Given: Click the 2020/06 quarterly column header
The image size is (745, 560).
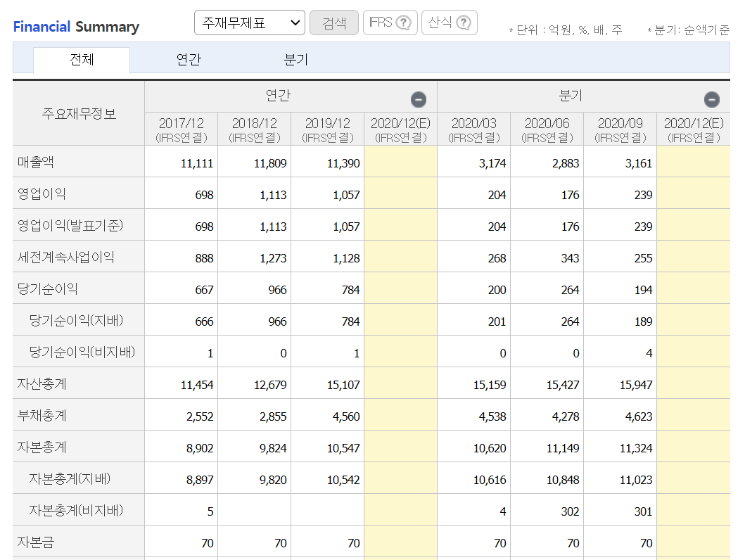Looking at the screenshot, I should click(547, 129).
